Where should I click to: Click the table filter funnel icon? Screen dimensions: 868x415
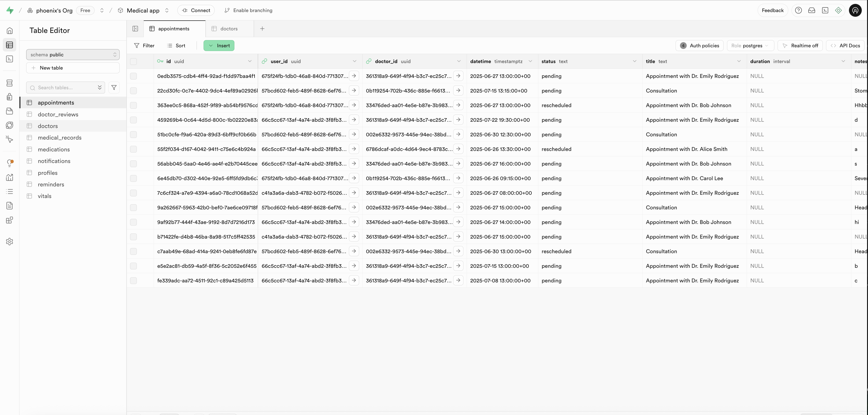pos(114,88)
